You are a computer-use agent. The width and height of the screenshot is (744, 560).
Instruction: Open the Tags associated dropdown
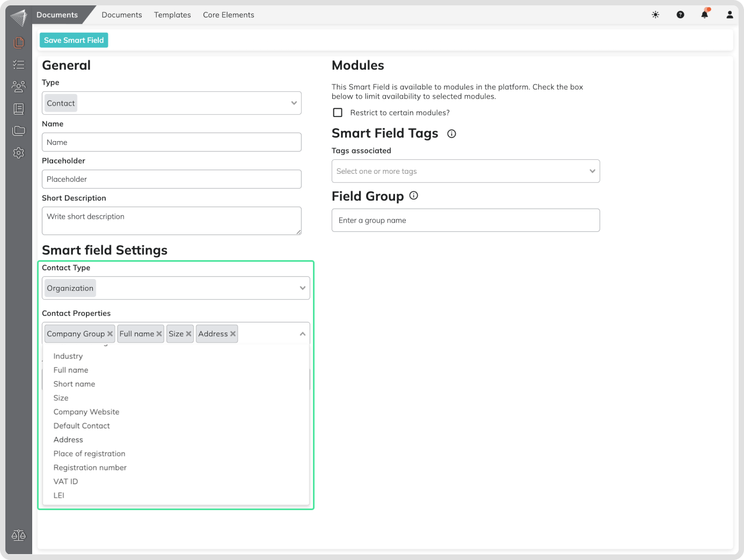point(592,171)
